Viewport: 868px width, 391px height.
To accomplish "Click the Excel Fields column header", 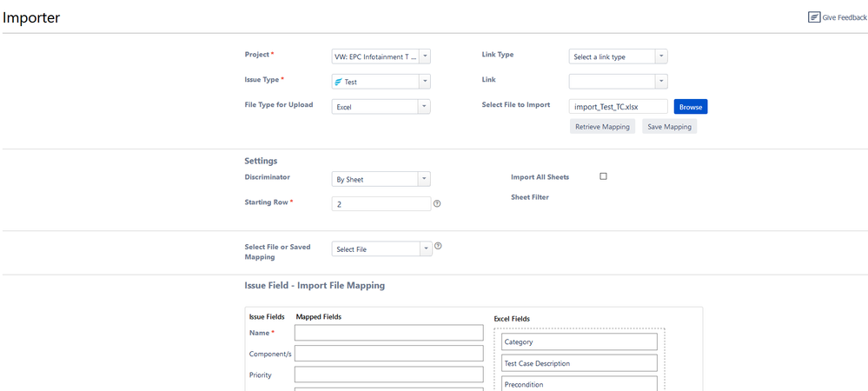I will (512, 319).
